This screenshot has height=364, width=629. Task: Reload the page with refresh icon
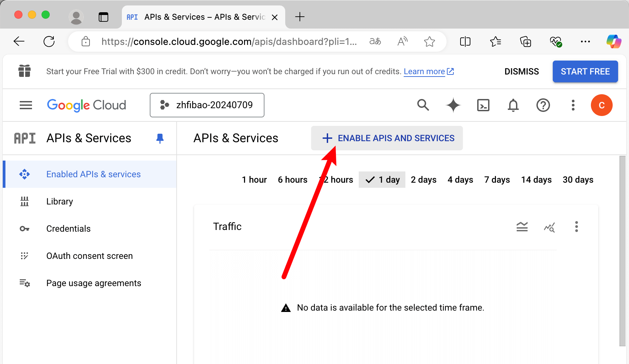click(49, 42)
